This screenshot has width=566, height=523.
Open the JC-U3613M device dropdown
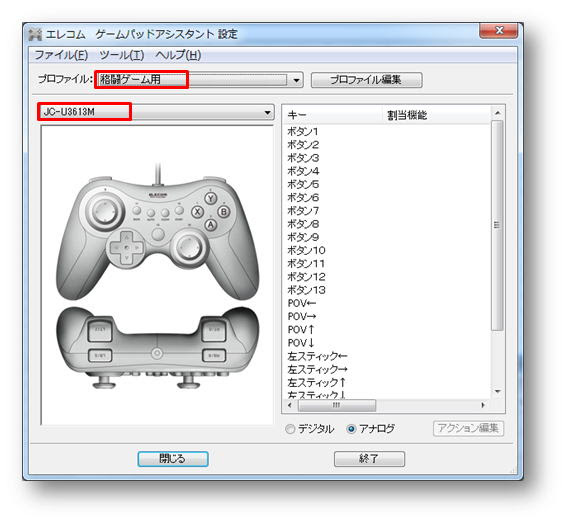pyautogui.click(x=156, y=112)
